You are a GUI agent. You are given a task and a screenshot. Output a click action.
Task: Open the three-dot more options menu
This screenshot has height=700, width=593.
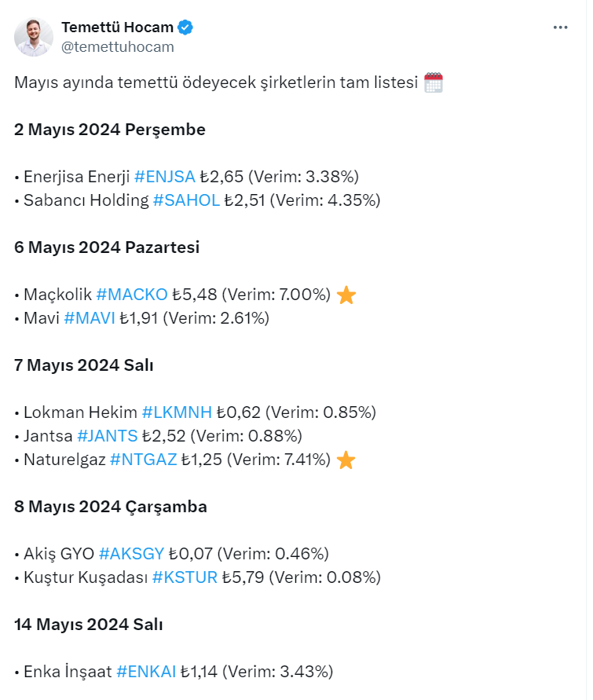560,27
